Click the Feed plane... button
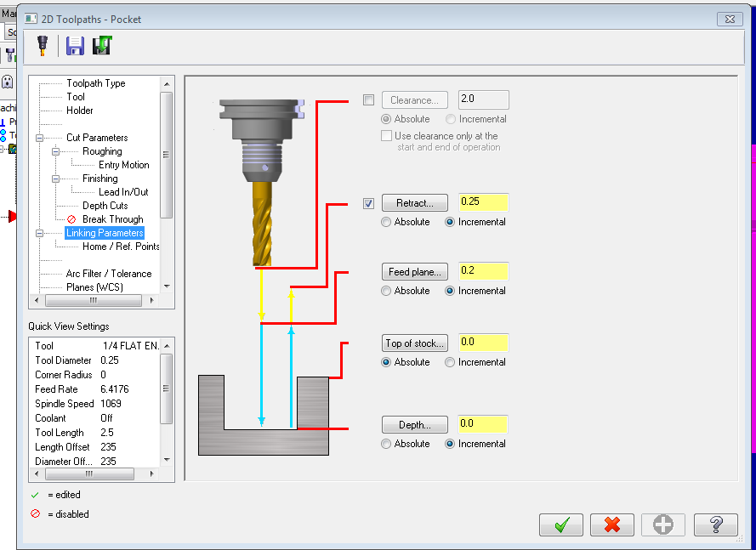The width and height of the screenshot is (756, 550). click(414, 272)
